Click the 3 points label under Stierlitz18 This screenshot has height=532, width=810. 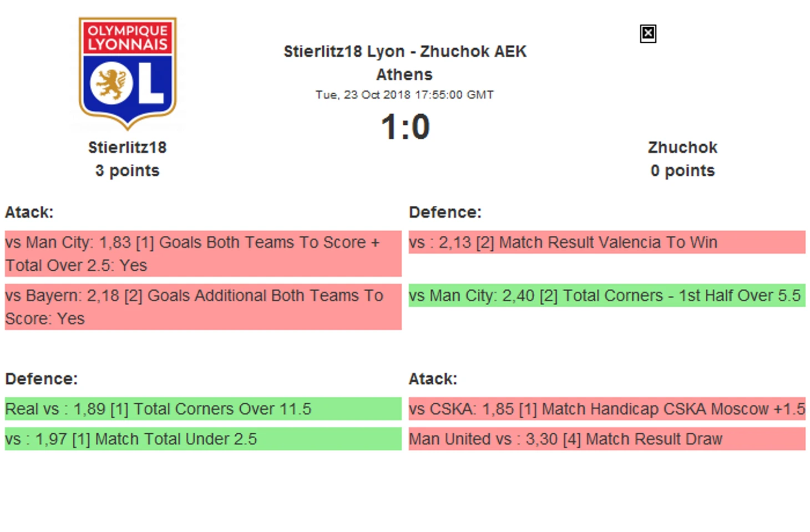click(x=127, y=171)
